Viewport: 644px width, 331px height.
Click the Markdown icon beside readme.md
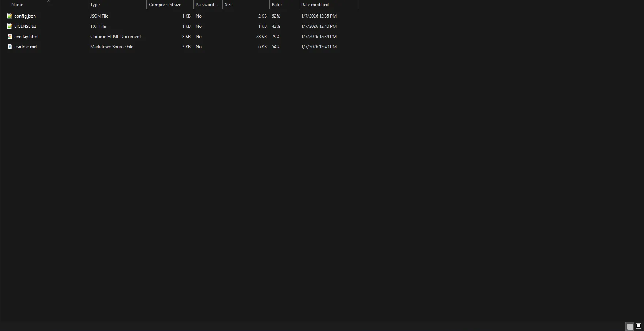9,46
